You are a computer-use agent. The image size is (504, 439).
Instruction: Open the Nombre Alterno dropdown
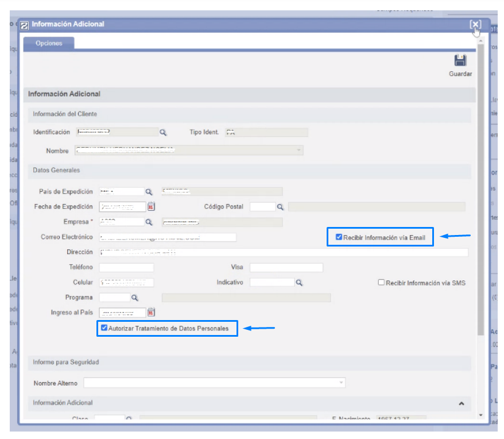point(341,383)
